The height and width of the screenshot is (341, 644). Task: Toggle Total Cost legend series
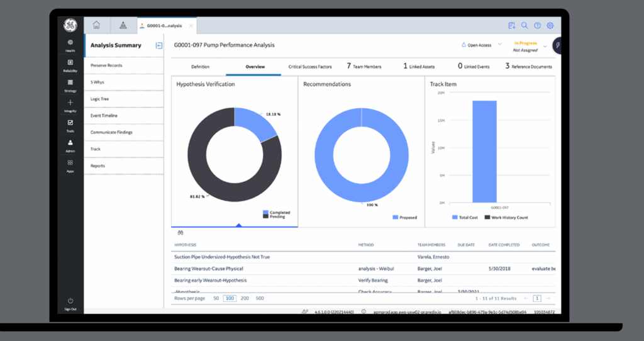click(455, 217)
